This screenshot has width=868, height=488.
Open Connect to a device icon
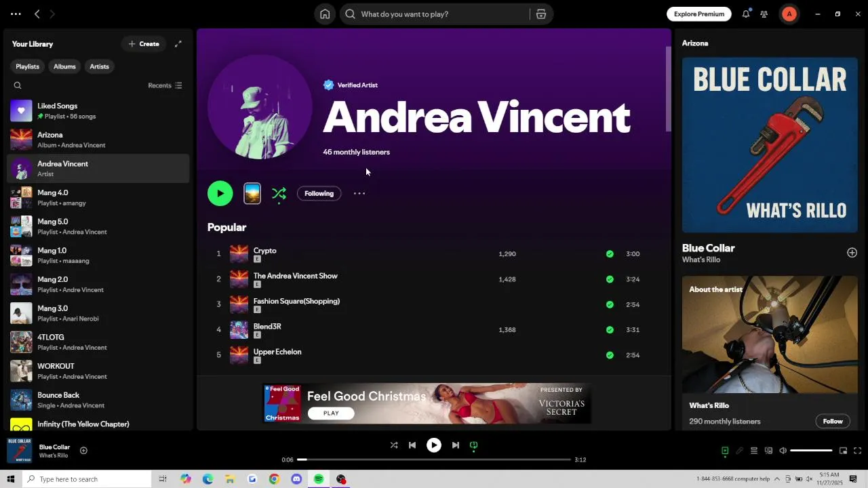pos(768,451)
